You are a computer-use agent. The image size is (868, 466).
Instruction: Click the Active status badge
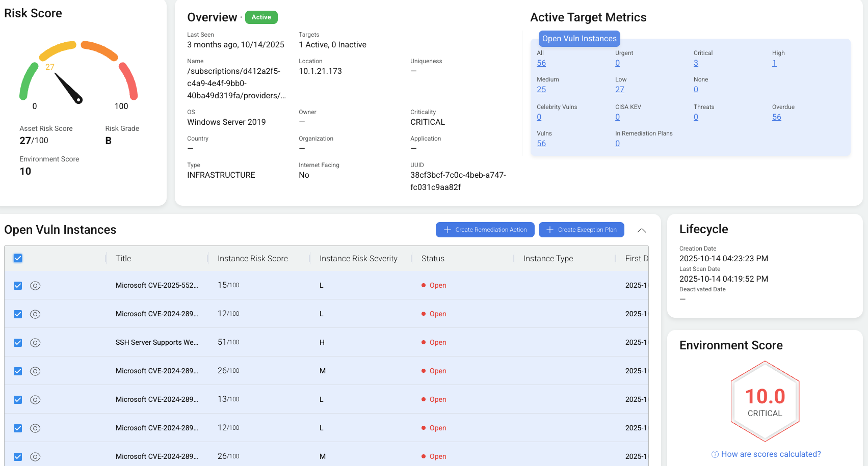pyautogui.click(x=261, y=17)
